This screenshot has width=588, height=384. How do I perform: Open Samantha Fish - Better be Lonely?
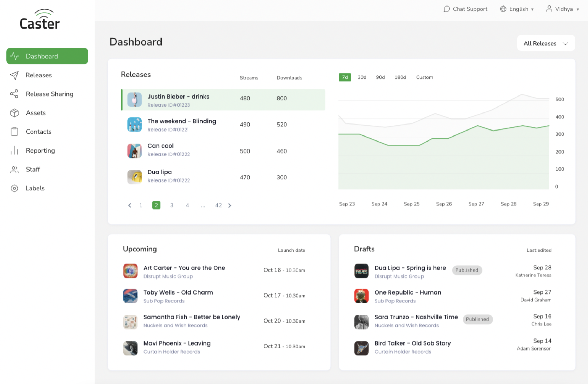click(x=192, y=317)
